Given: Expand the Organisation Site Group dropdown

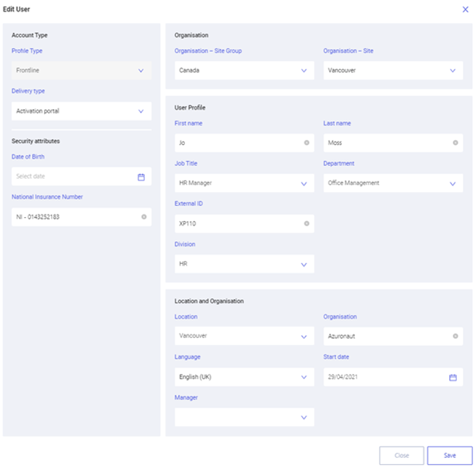Looking at the screenshot, I should [x=244, y=70].
